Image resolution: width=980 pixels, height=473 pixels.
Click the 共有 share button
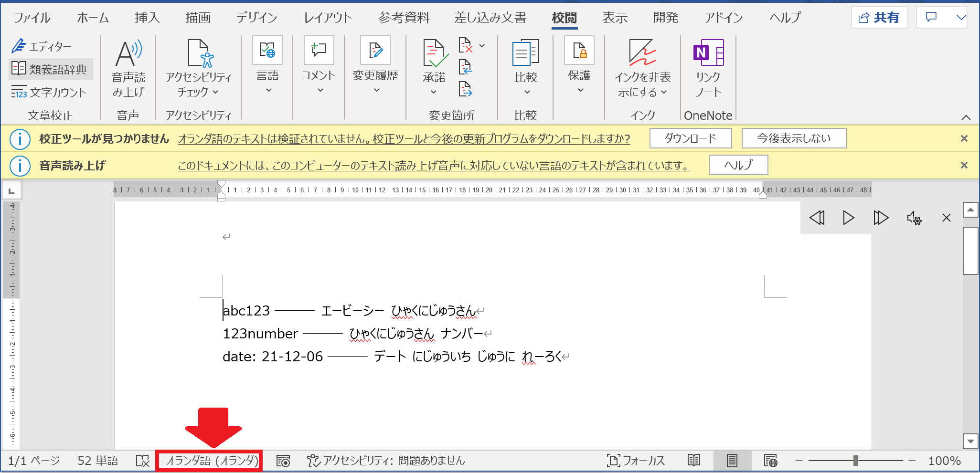point(879,18)
